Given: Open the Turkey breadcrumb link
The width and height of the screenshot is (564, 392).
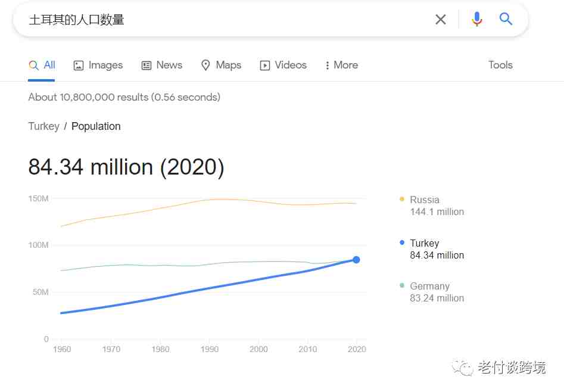Looking at the screenshot, I should tap(43, 126).
